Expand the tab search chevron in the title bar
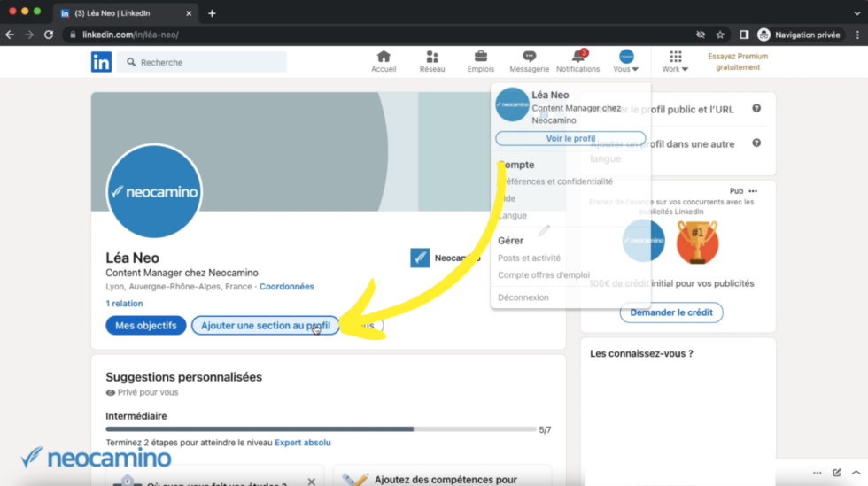Image resolution: width=868 pixels, height=486 pixels. pyautogui.click(x=857, y=12)
